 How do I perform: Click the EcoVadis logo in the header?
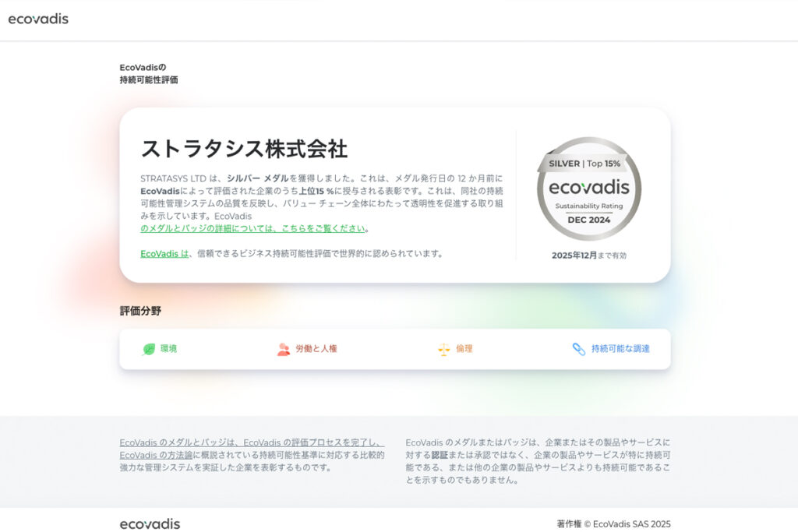tap(38, 19)
